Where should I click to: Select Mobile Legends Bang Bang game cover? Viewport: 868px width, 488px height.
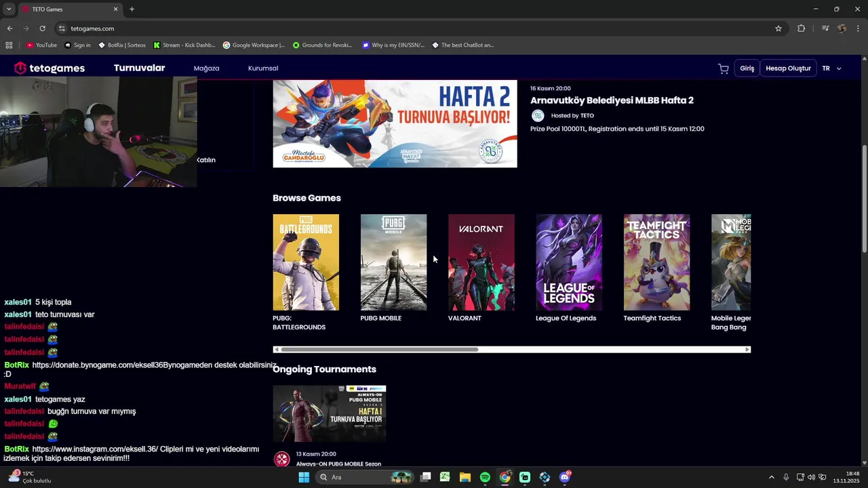click(731, 262)
